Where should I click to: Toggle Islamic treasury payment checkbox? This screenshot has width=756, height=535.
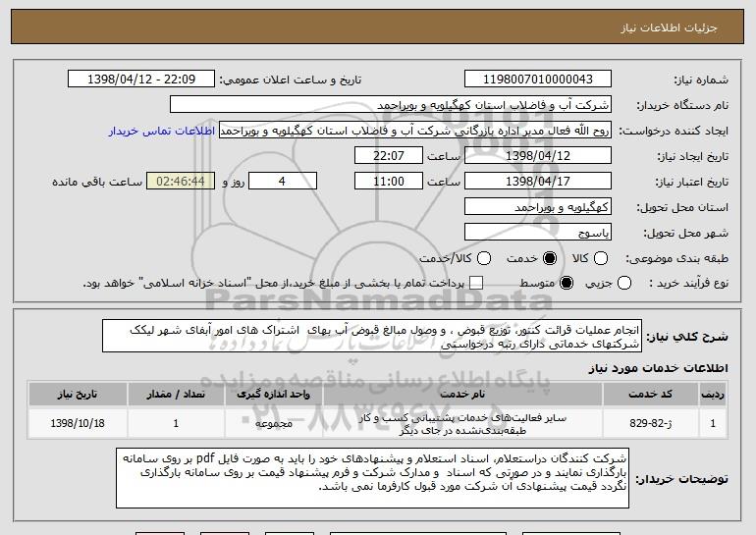click(476, 283)
